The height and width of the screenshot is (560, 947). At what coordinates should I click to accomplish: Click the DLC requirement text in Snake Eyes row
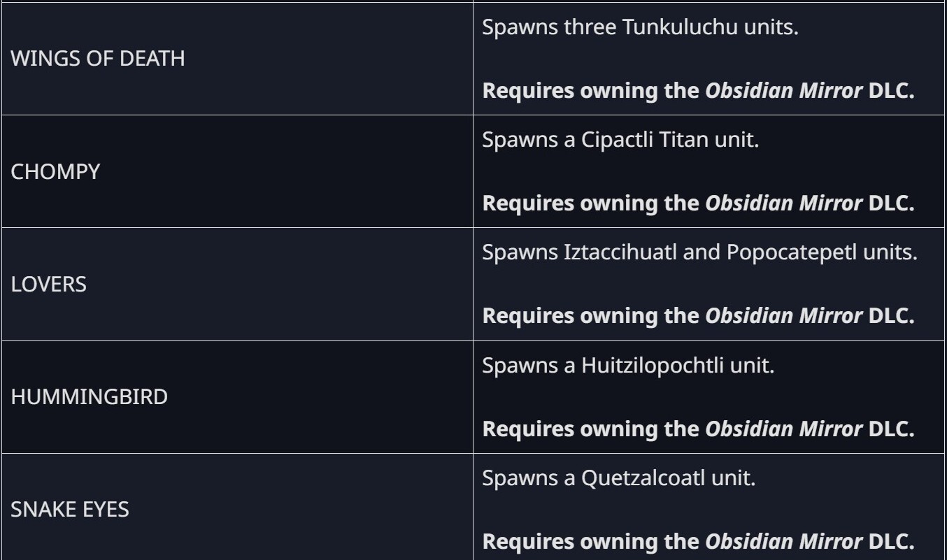699,540
